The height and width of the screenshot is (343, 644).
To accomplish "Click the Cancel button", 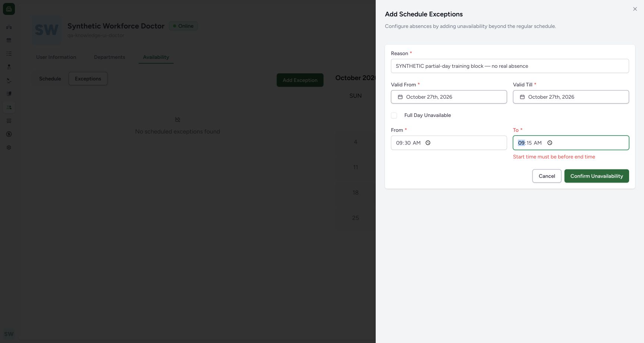I will point(547,176).
